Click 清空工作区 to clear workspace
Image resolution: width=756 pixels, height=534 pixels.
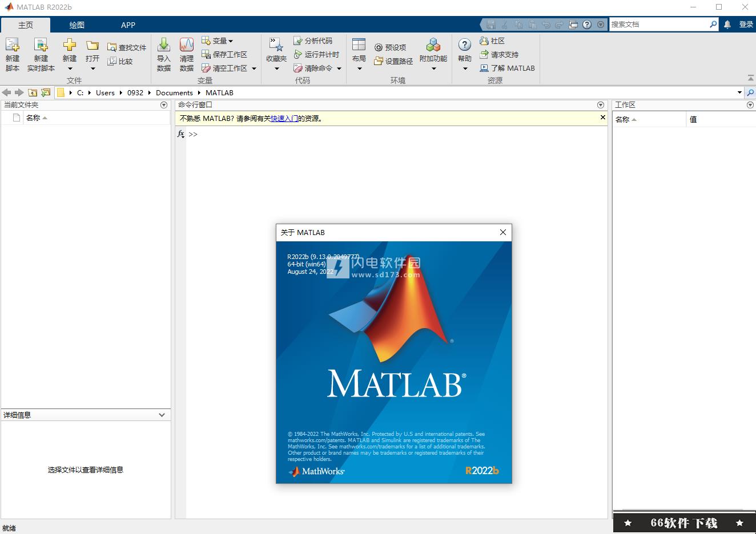[224, 68]
